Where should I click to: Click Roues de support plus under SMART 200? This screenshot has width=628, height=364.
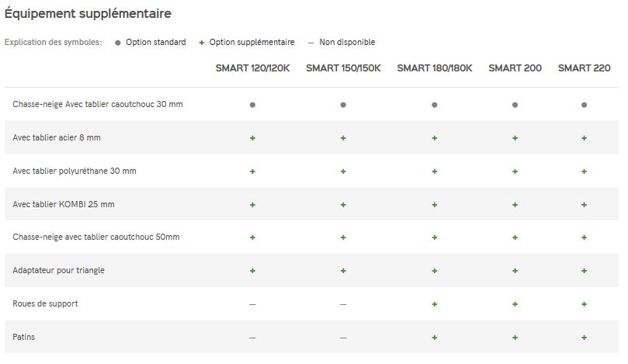(x=515, y=304)
